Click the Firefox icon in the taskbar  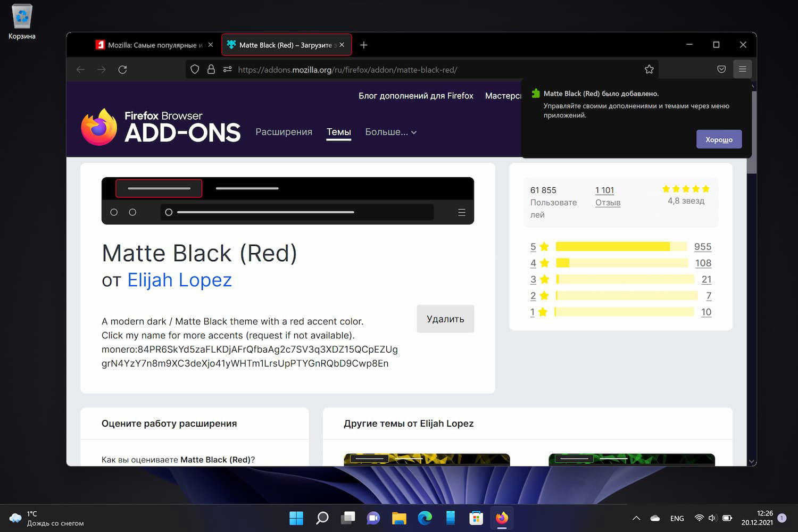click(x=502, y=518)
